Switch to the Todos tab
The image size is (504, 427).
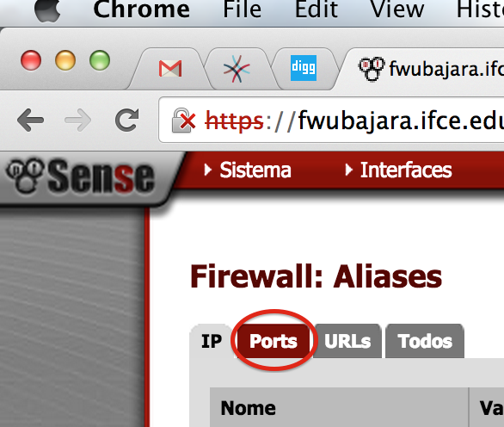425,341
